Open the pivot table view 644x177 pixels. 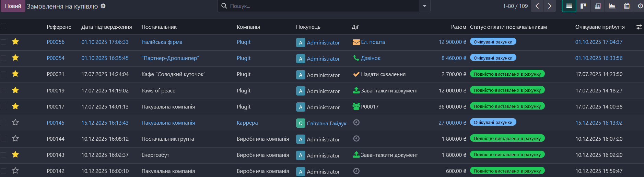598,6
